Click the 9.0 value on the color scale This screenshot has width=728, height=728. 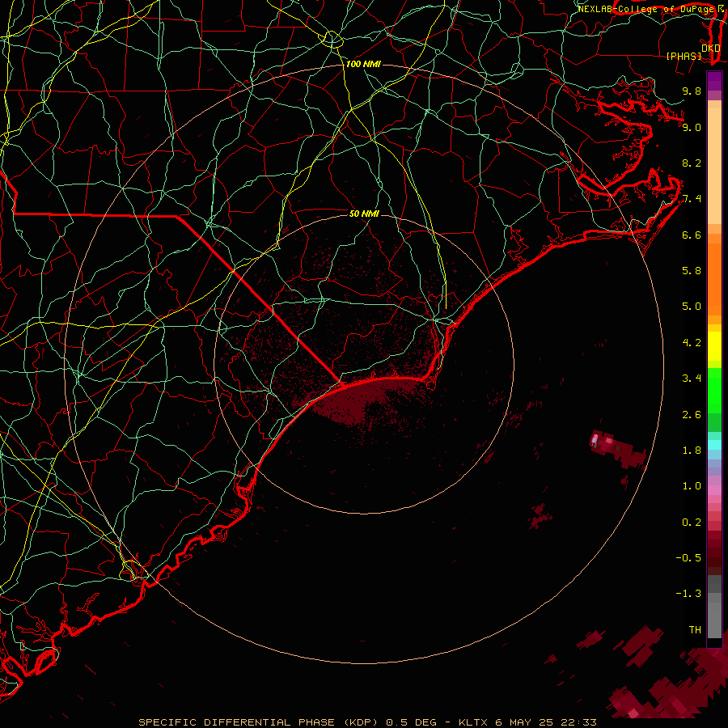692,127
